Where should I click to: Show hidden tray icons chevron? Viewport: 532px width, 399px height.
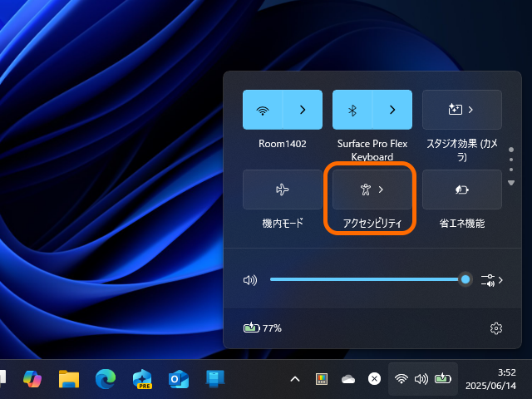[x=295, y=379]
